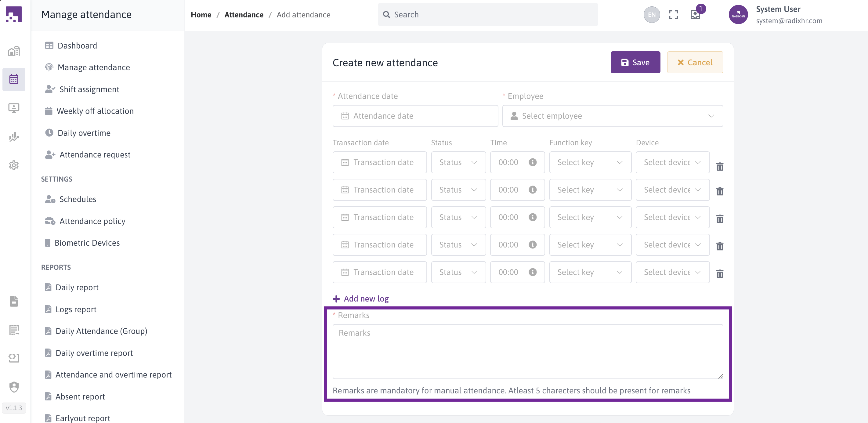This screenshot has height=423, width=868.
Task: Focus the Remarks text area
Action: tap(527, 351)
